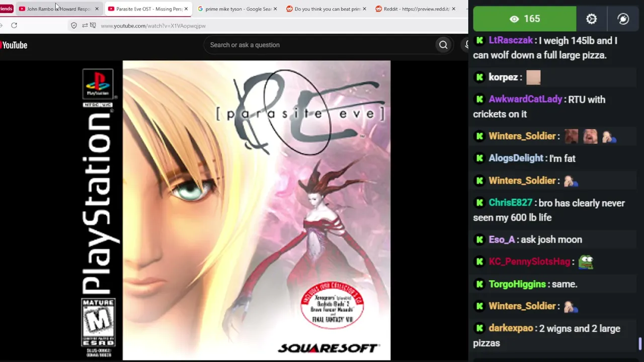Click the chat scrollbar thumb
The width and height of the screenshot is (644, 362).
[640, 344]
